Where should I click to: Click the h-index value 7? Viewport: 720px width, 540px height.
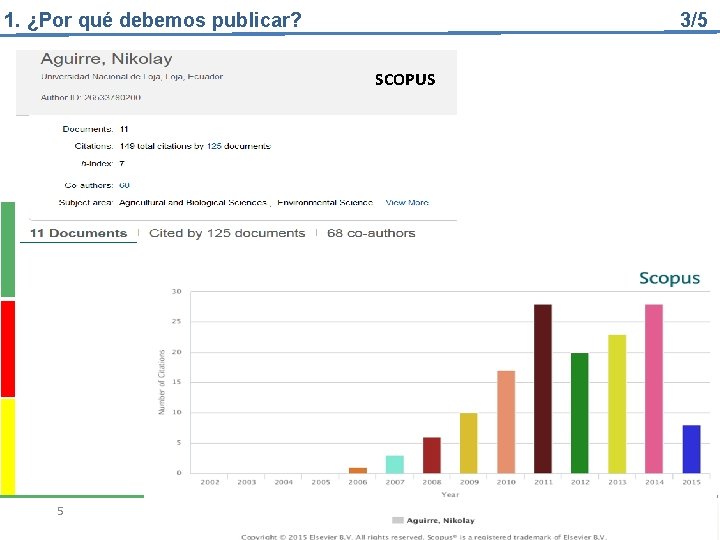coord(122,163)
